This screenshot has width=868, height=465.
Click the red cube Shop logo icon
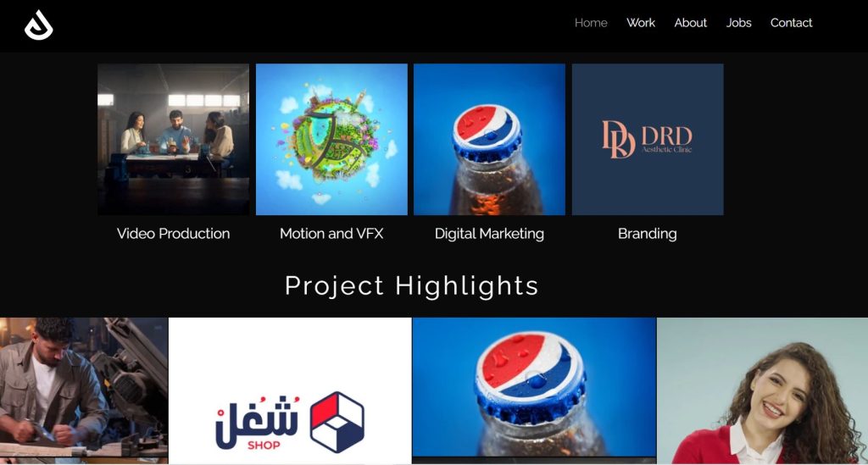pos(337,422)
